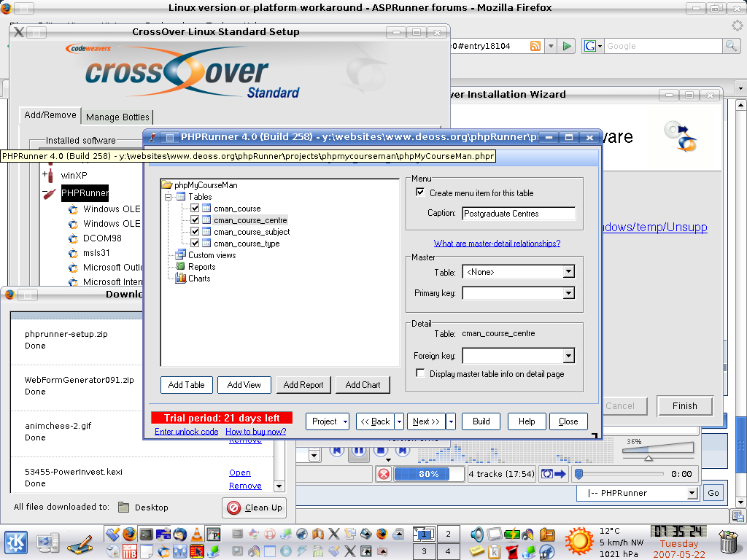Screen dimensions: 747x560
Task: Click the DCOM98 package icon in CrossOver
Action: click(x=73, y=238)
